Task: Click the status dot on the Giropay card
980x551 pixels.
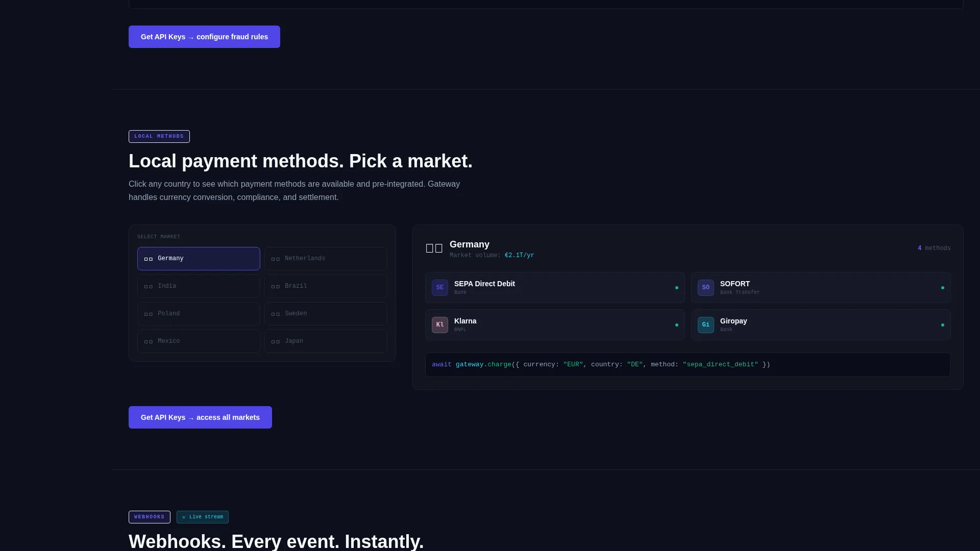Action: [x=943, y=325]
